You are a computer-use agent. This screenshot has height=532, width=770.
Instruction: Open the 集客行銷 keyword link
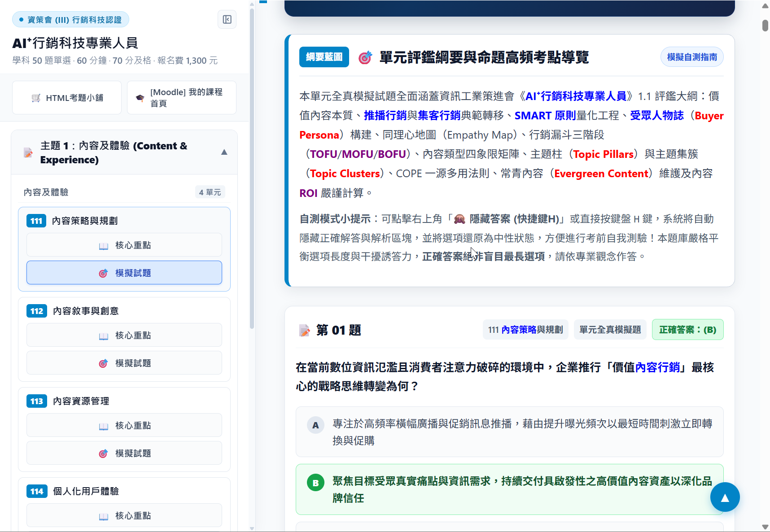[x=439, y=115]
